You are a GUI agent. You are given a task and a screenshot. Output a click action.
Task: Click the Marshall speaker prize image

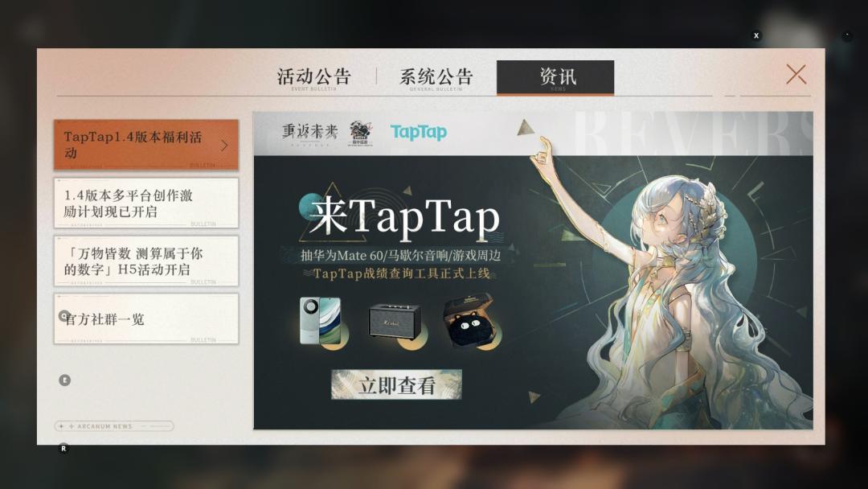pos(394,321)
